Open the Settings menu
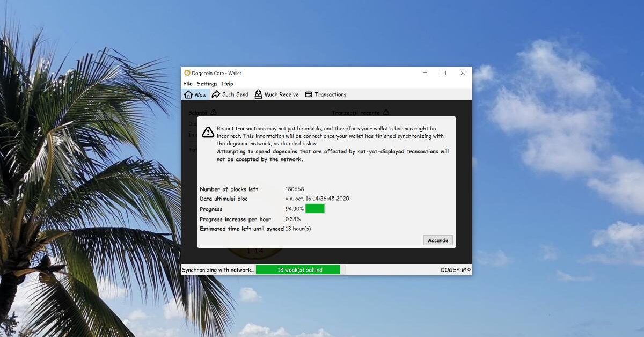 click(x=207, y=84)
